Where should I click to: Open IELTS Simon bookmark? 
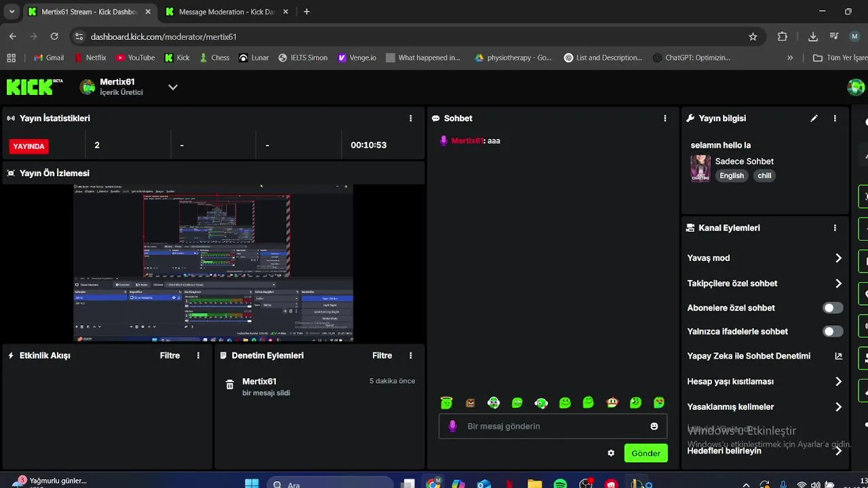tap(302, 58)
